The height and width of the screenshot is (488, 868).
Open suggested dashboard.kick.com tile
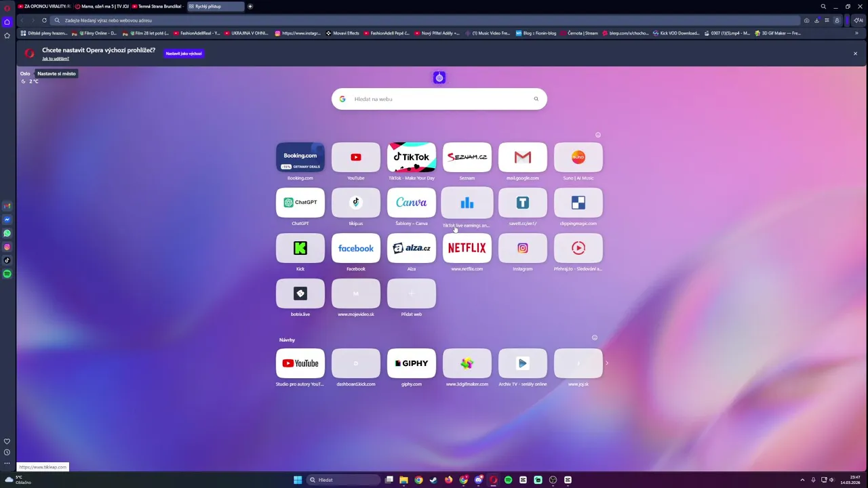(355, 363)
